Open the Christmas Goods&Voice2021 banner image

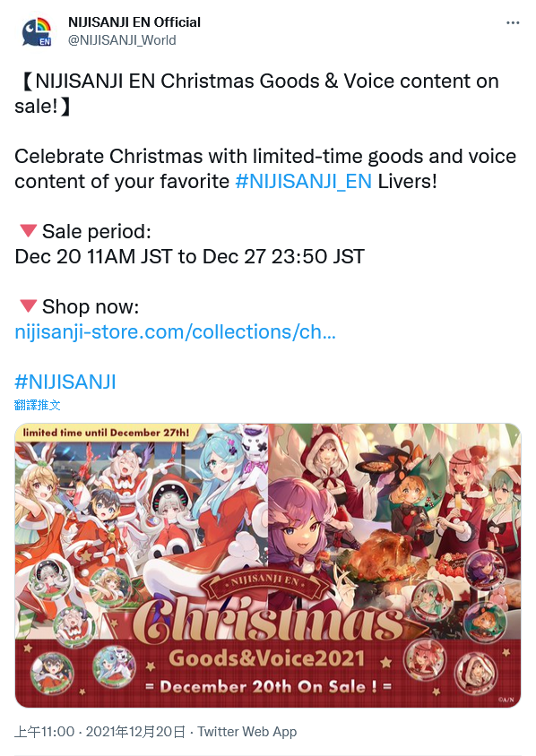click(x=268, y=565)
